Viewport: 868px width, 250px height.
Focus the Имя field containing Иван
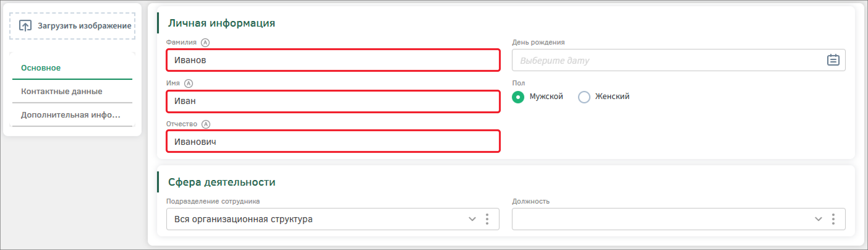pos(333,101)
